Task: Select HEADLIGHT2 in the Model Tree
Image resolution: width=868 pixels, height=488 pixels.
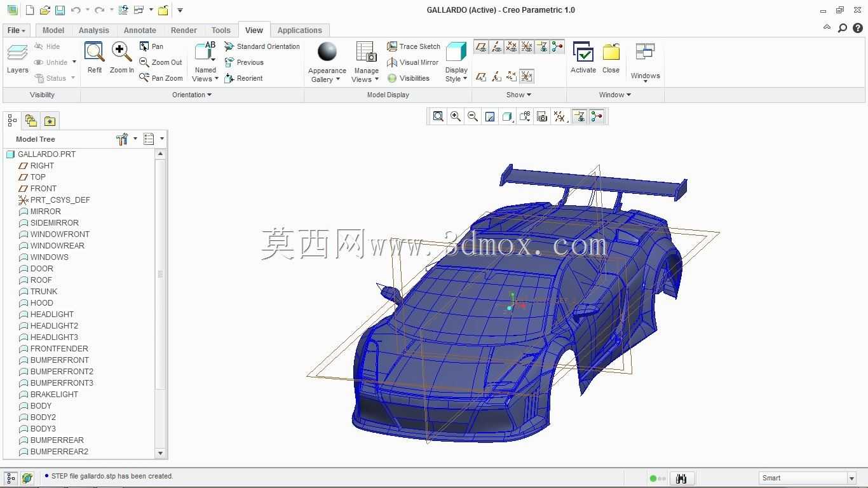Action: 54,326
